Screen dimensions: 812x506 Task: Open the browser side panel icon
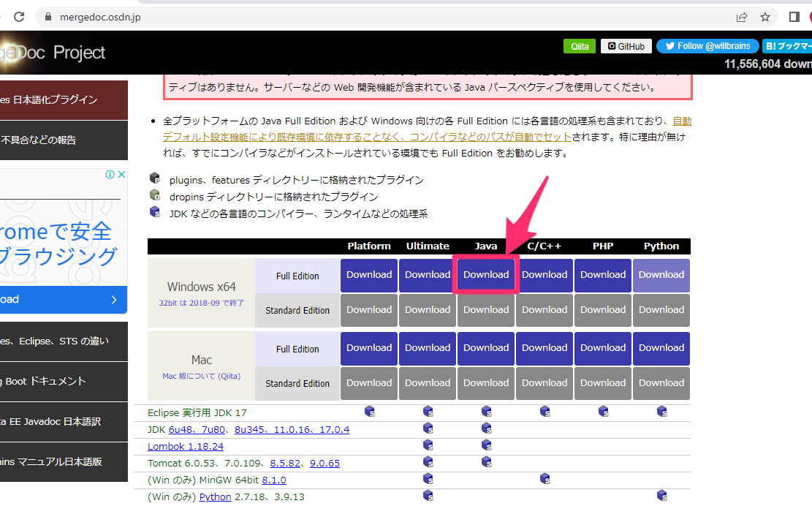point(794,17)
